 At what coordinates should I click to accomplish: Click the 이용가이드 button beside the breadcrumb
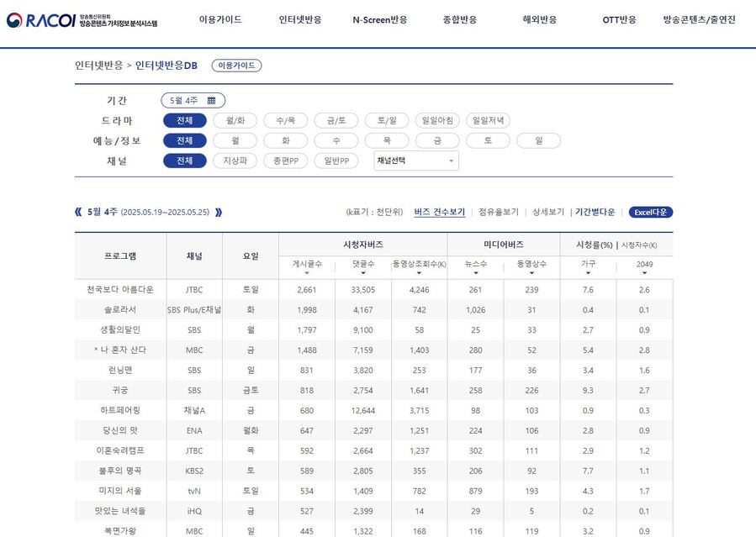(x=236, y=65)
